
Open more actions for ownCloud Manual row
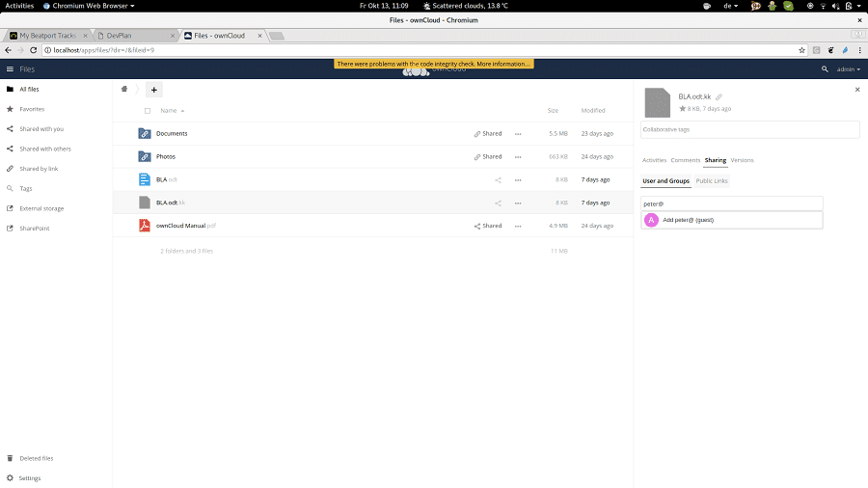click(x=518, y=227)
